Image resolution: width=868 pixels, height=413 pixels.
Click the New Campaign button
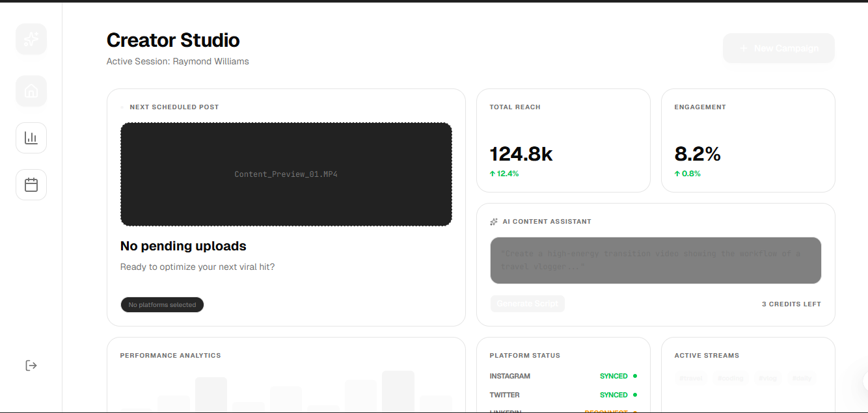click(x=779, y=48)
